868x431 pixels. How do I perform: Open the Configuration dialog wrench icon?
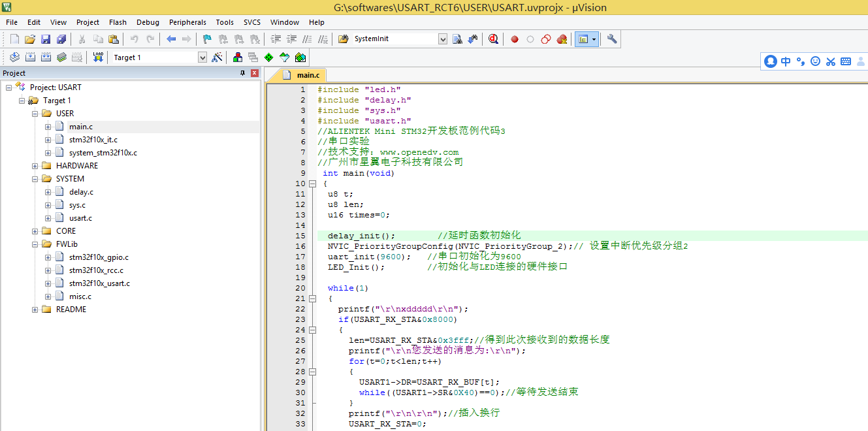[611, 39]
